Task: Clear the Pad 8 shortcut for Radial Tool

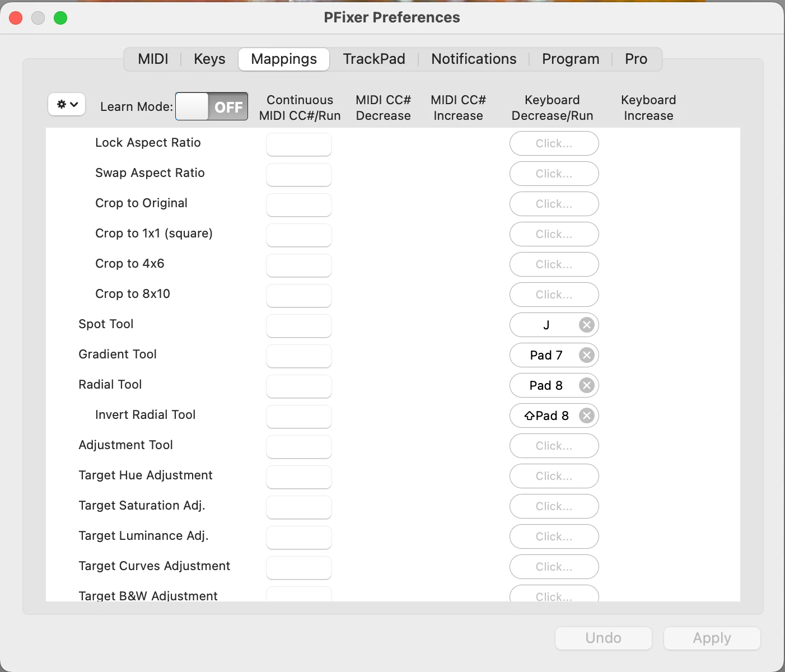Action: point(586,385)
